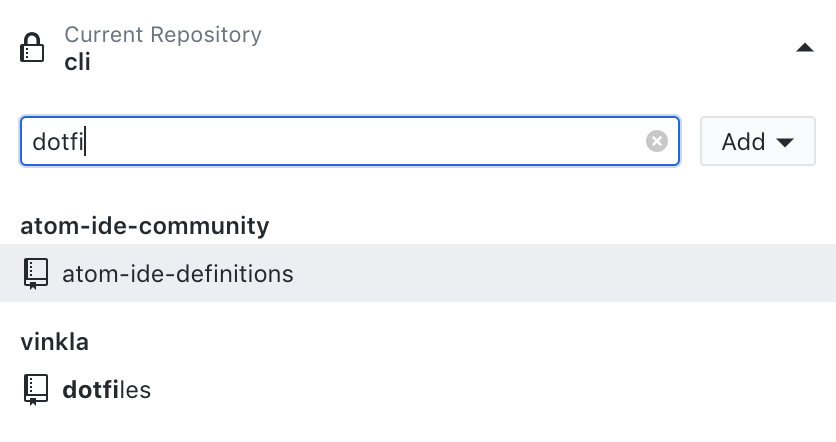Click the "Current Repository" label text
Viewport: 836px width, 442px height.
pos(163,35)
